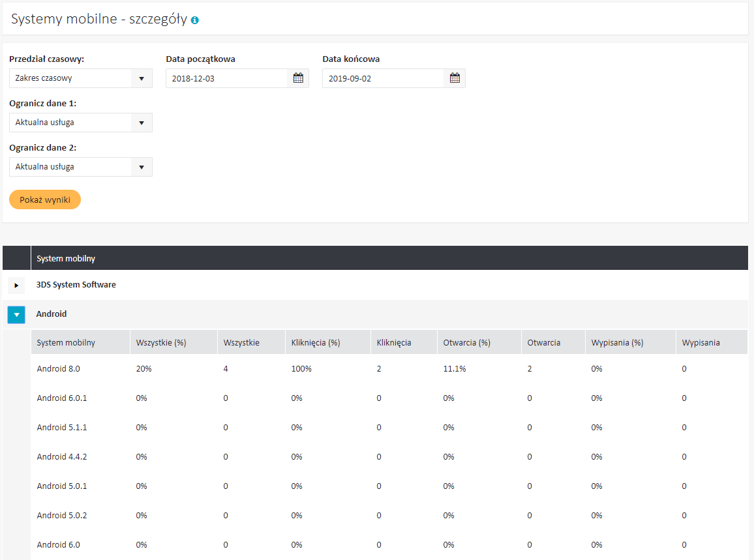Click the Data początkowa date field
The height and width of the screenshot is (560, 754).
(x=226, y=78)
